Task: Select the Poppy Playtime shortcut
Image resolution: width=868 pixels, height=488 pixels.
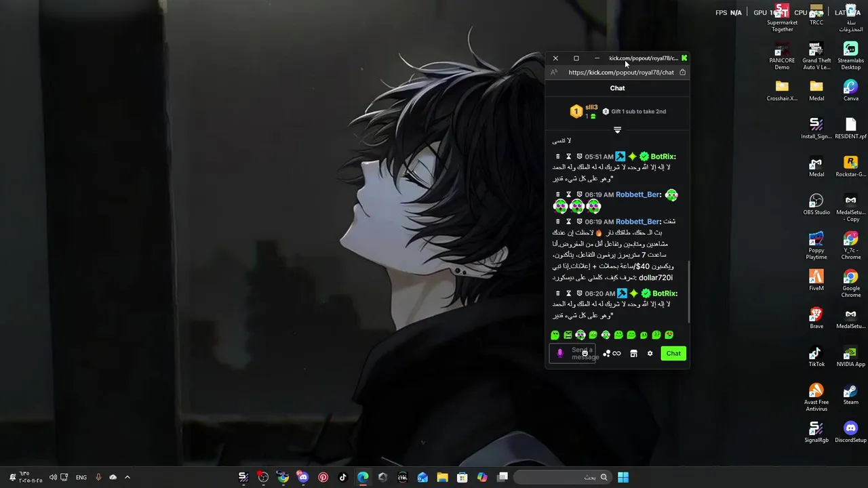Action: pos(816,245)
